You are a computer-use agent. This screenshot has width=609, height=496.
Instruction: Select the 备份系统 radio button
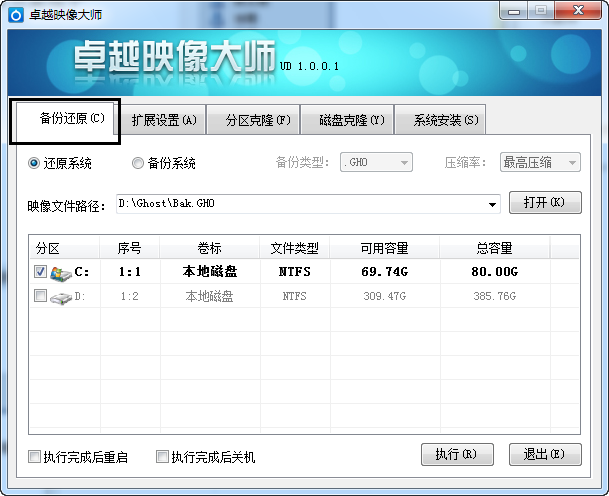[x=138, y=163]
